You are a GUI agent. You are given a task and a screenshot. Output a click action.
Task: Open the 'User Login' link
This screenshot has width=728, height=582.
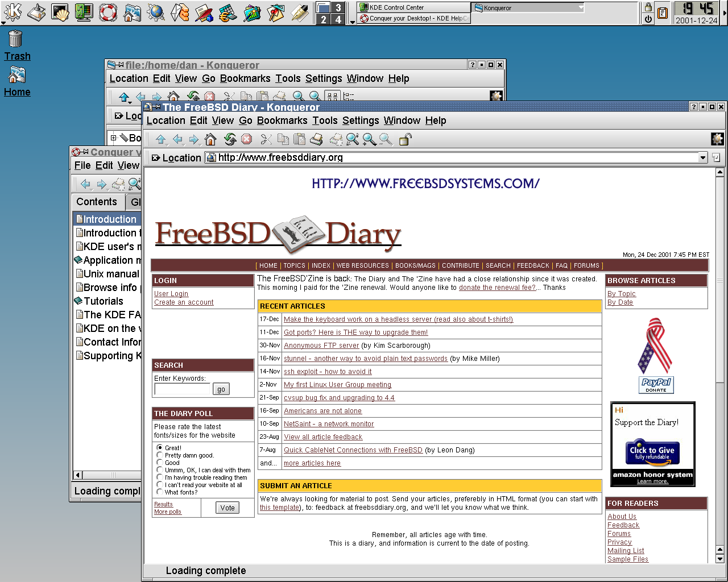[171, 294]
